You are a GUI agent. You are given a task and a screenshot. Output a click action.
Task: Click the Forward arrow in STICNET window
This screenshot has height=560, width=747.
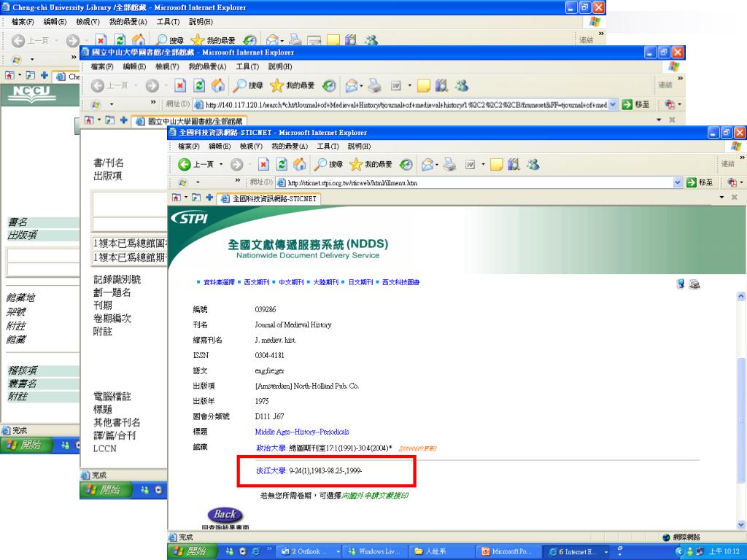(237, 165)
